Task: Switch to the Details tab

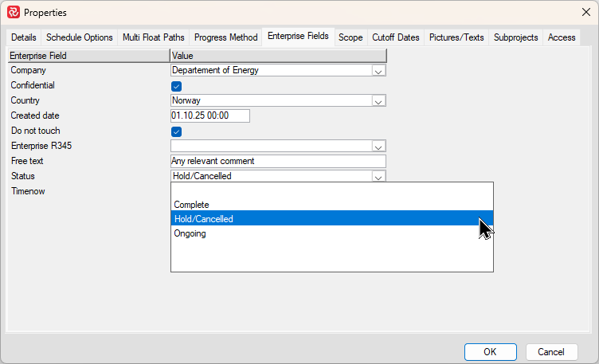Action: coord(24,37)
